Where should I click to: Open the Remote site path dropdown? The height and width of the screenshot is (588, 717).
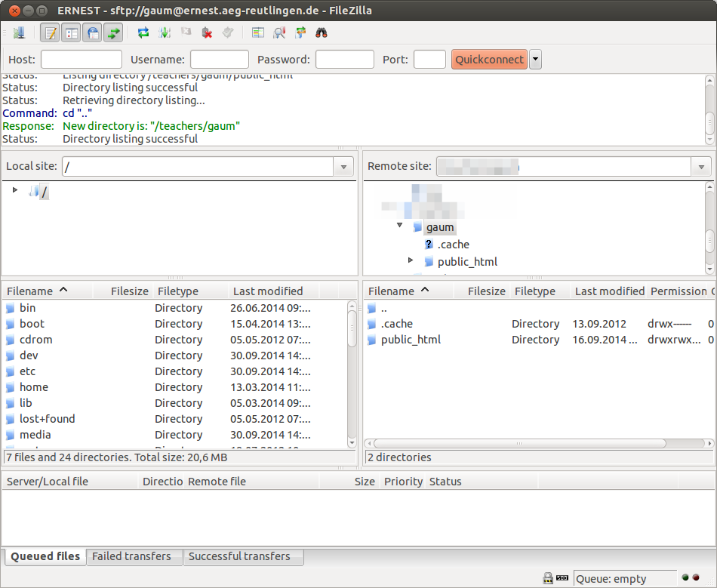pos(700,166)
